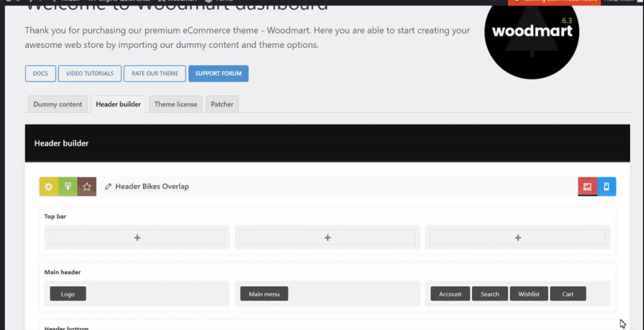Click the star icon to set default header
Viewport: 644px width, 330px height.
[87, 186]
